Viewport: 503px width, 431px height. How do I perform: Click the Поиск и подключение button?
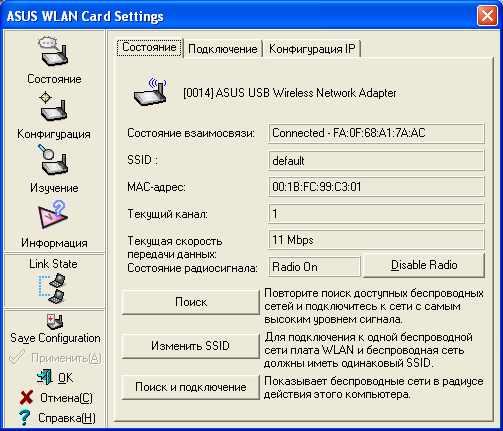(x=191, y=387)
